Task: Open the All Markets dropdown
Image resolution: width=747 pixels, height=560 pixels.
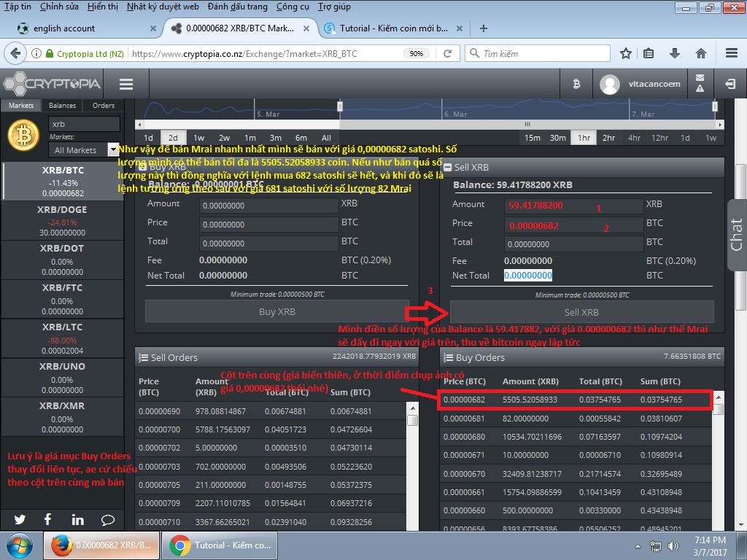Action: pos(83,150)
